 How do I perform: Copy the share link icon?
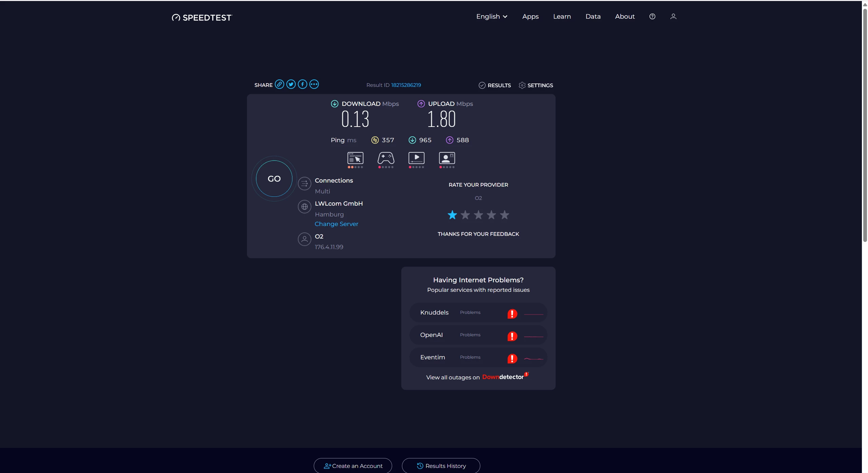[279, 84]
